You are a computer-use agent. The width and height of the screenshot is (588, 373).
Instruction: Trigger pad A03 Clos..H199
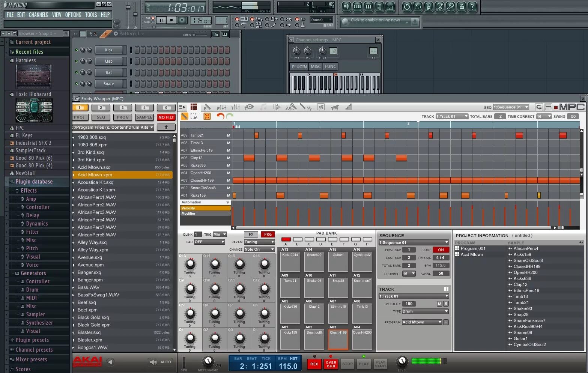[x=338, y=339]
